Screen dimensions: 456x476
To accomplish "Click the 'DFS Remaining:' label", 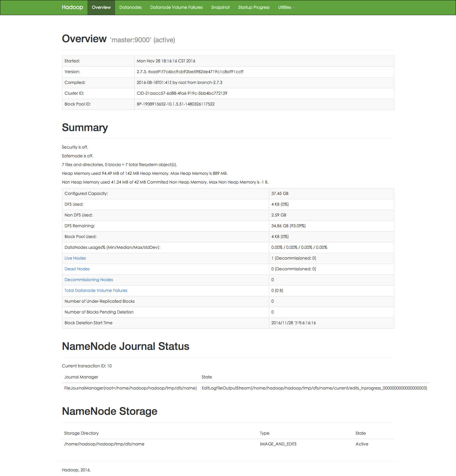I will click(x=80, y=226).
